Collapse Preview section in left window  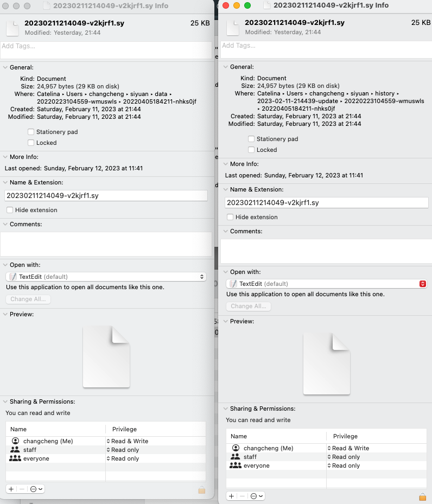5,314
